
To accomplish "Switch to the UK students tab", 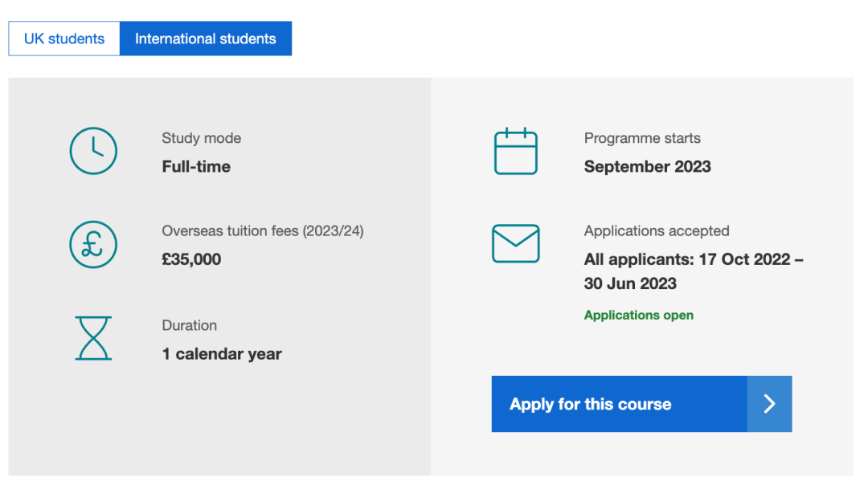I will [64, 39].
